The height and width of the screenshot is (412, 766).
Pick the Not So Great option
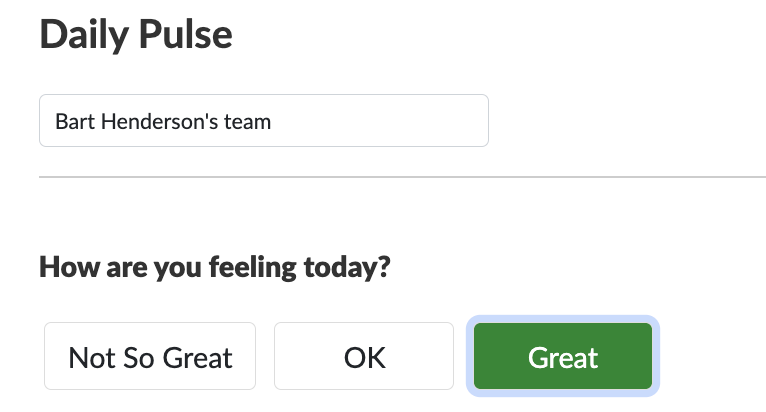(150, 356)
